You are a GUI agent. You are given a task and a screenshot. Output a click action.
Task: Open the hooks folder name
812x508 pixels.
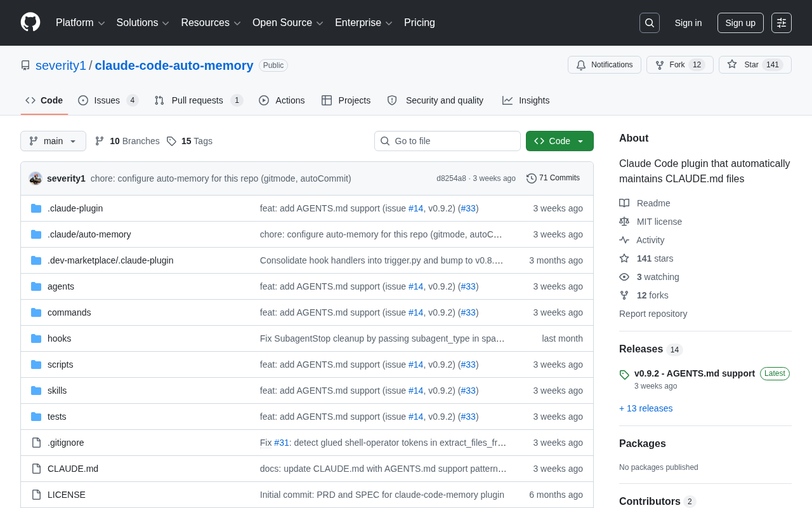click(59, 338)
